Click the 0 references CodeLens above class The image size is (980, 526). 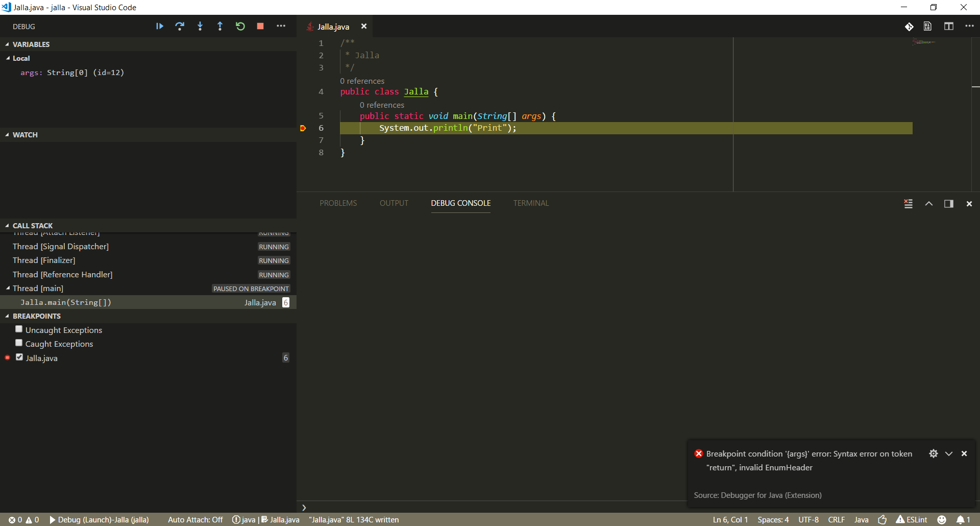pos(362,81)
